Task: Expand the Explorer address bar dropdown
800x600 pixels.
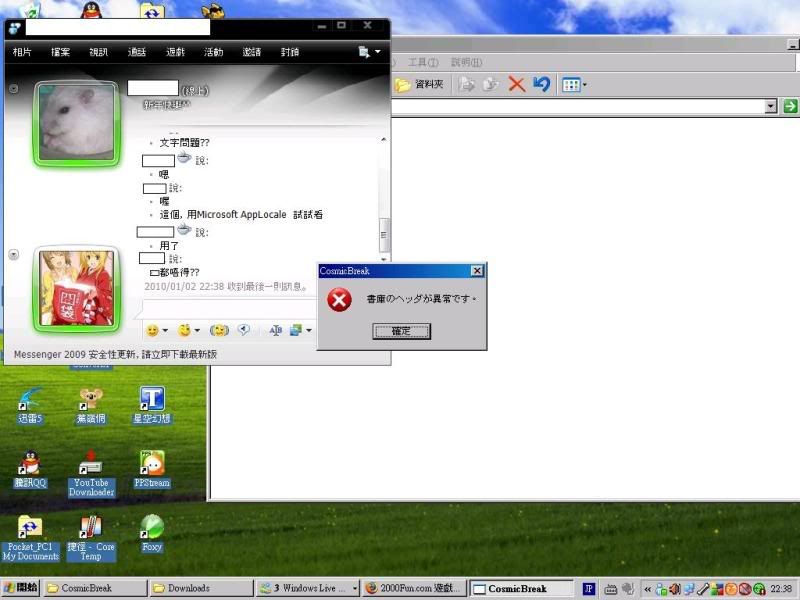Action: tap(771, 106)
